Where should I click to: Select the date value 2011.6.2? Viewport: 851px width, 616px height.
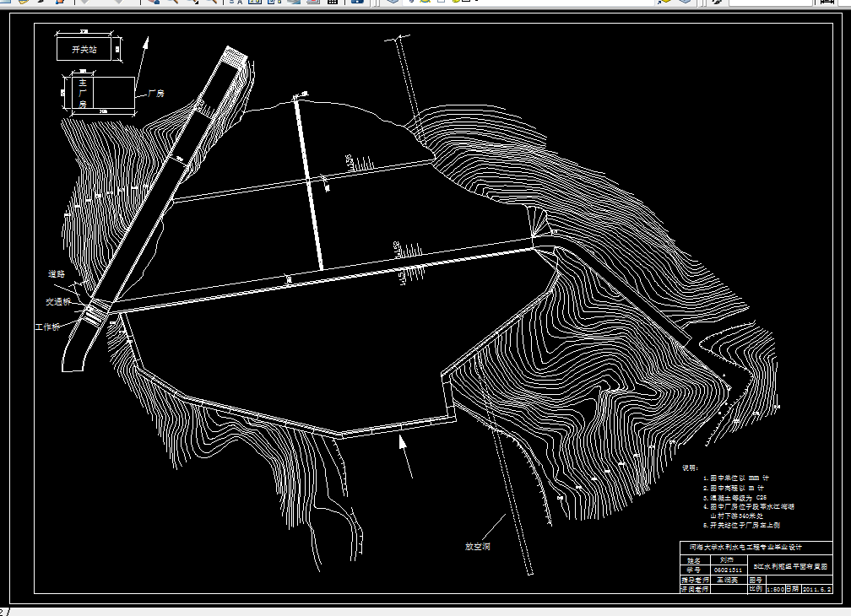tap(817, 589)
